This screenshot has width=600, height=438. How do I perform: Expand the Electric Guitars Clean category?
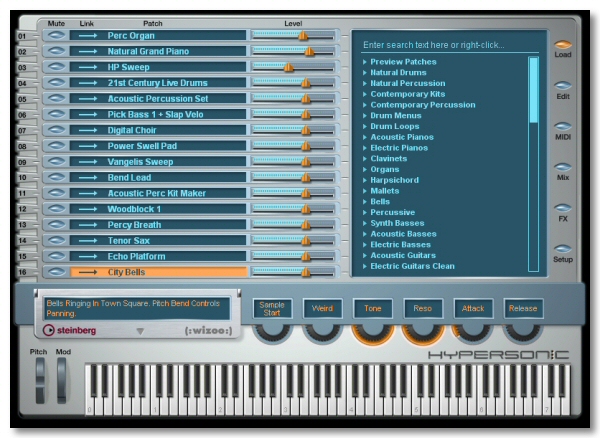365,266
